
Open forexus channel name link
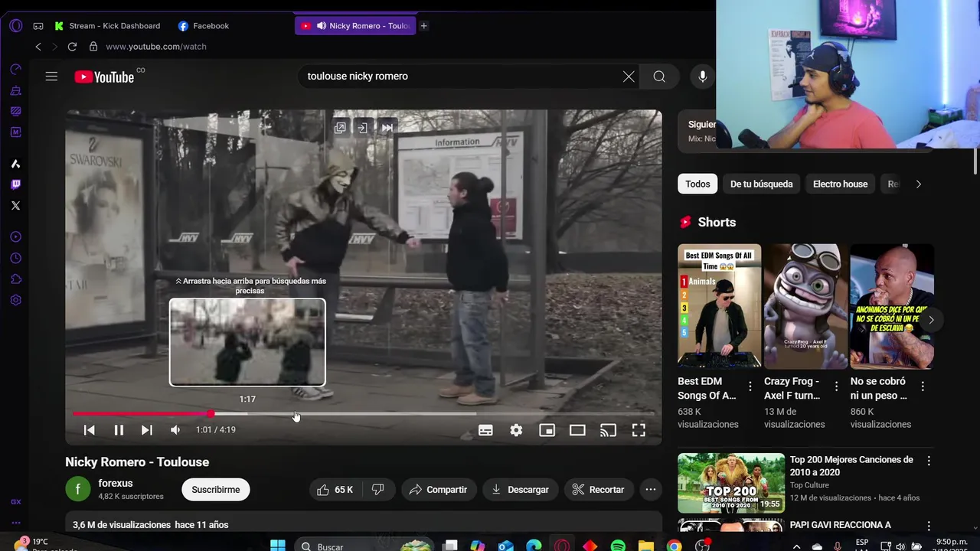[116, 484]
